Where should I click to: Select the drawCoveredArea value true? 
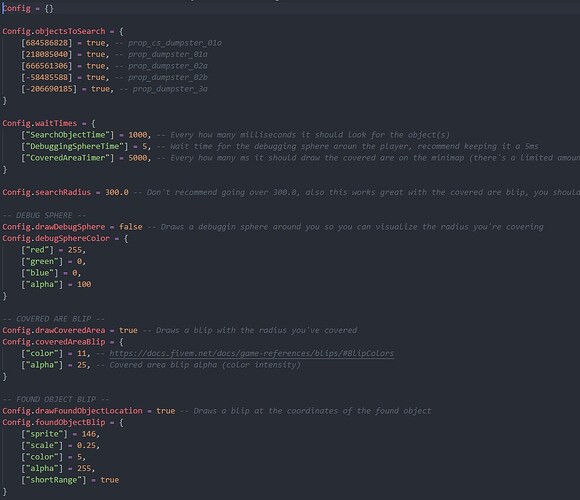(128, 330)
